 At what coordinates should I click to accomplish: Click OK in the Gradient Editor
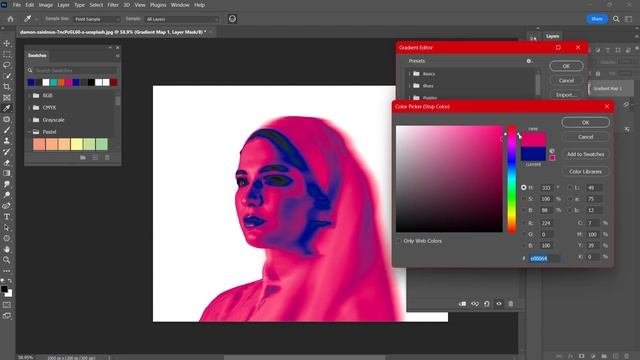566,66
